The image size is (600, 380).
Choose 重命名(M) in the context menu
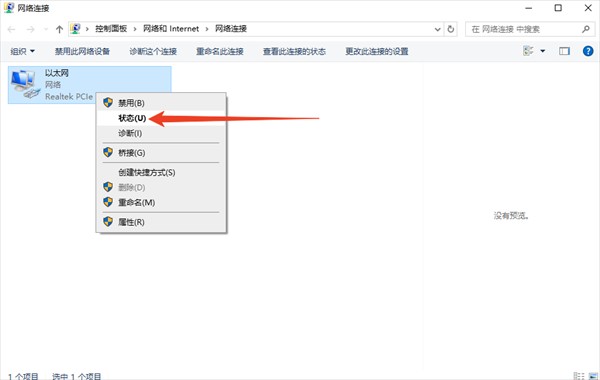point(161,202)
